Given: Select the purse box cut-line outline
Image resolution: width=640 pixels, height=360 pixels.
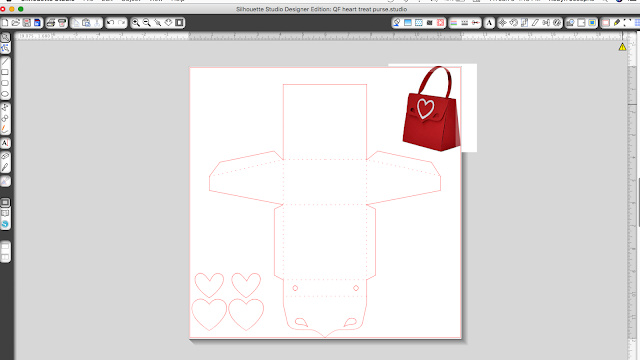Looking at the screenshot, I should [x=325, y=210].
